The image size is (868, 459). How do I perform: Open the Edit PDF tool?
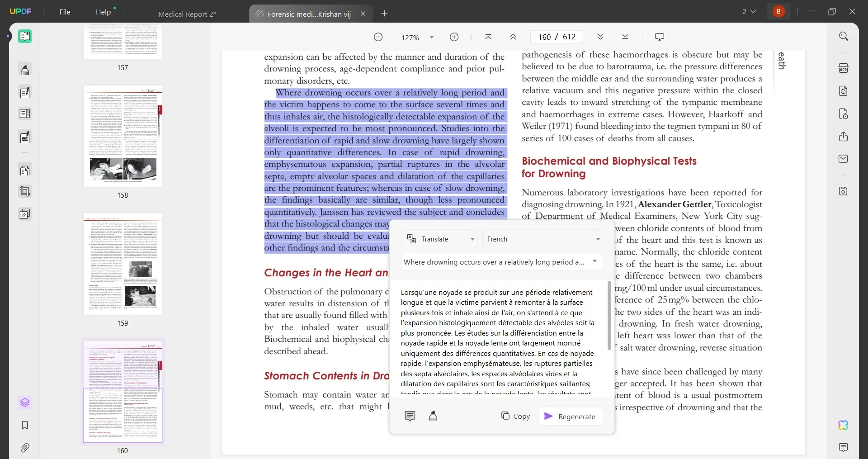25,92
